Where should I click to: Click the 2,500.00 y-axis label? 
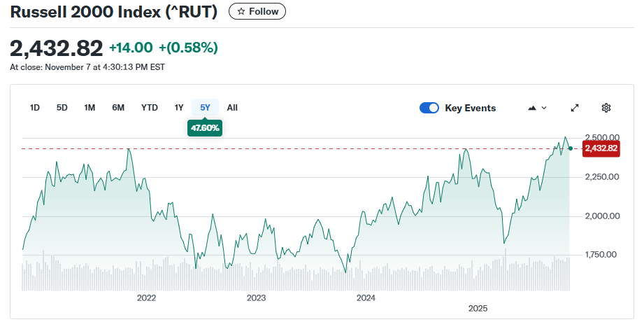602,137
